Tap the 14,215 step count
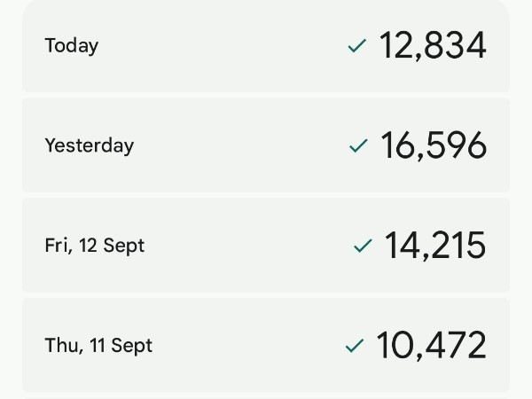 [x=434, y=246]
